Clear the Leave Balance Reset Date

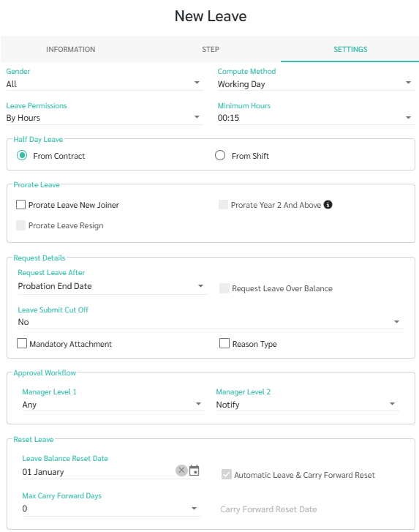(181, 471)
